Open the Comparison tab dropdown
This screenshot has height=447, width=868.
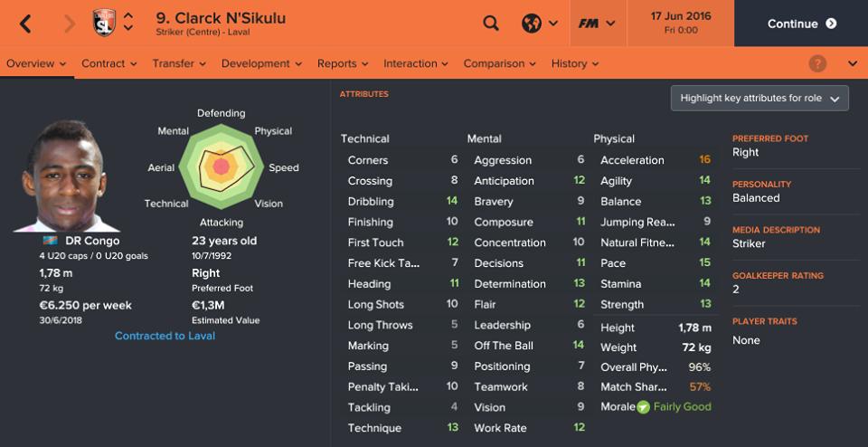pos(500,63)
